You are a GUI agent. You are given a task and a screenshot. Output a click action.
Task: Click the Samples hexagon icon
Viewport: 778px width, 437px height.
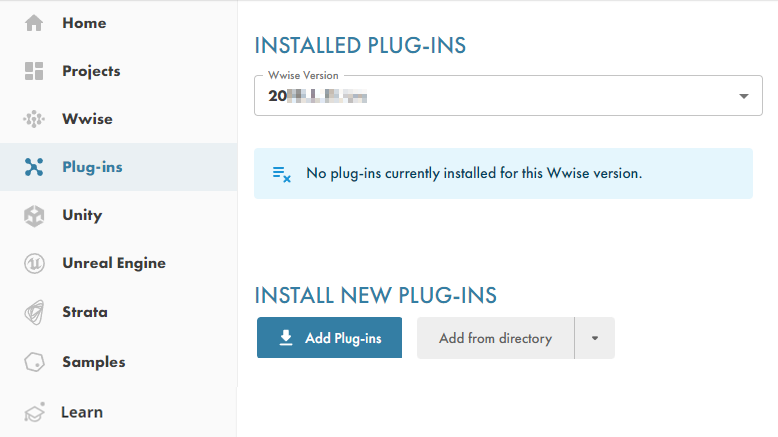34,362
